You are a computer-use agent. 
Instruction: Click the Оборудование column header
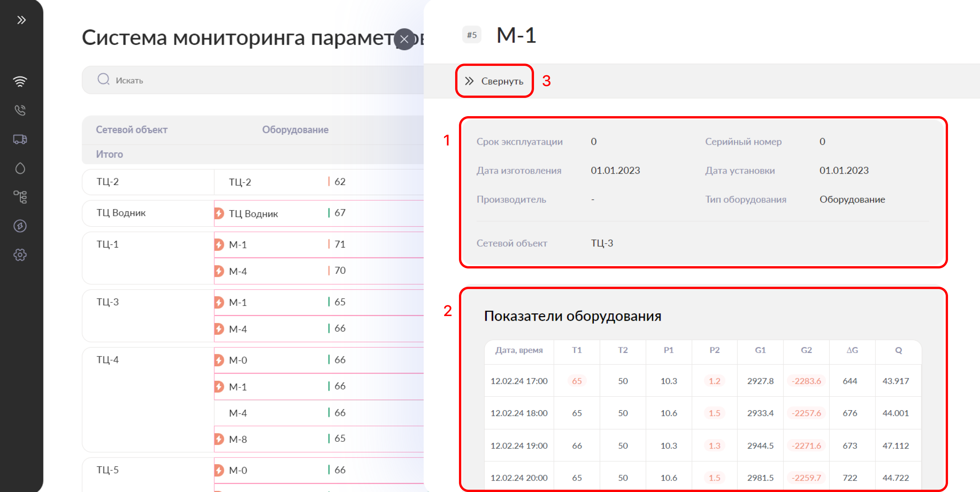295,130
